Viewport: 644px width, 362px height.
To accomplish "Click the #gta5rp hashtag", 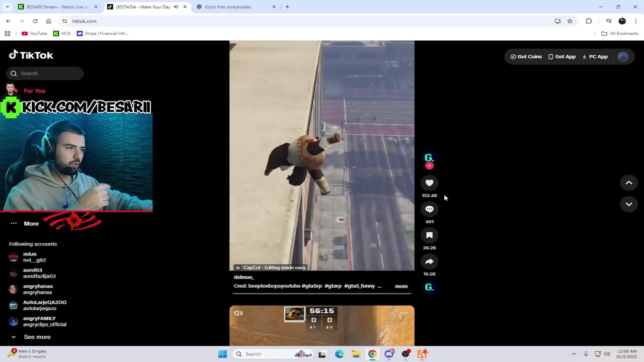I will pyautogui.click(x=311, y=286).
